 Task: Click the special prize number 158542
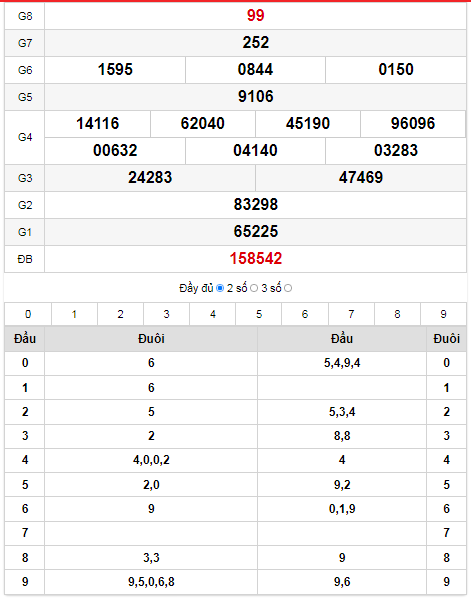click(256, 259)
